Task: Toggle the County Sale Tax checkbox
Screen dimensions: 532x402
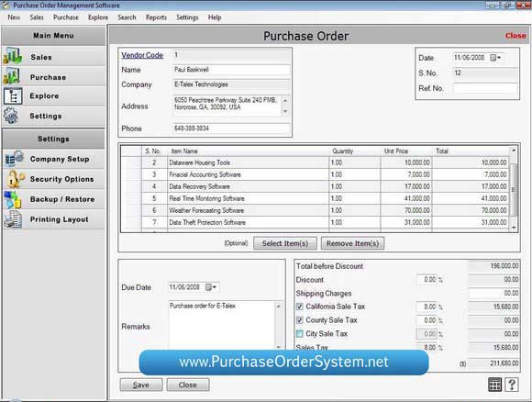Action: pos(300,320)
